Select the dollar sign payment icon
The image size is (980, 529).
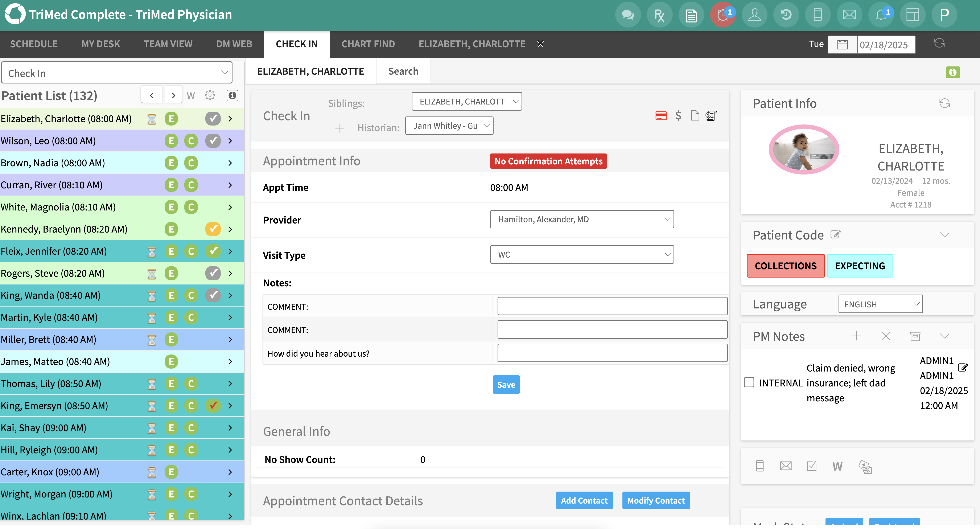(678, 116)
